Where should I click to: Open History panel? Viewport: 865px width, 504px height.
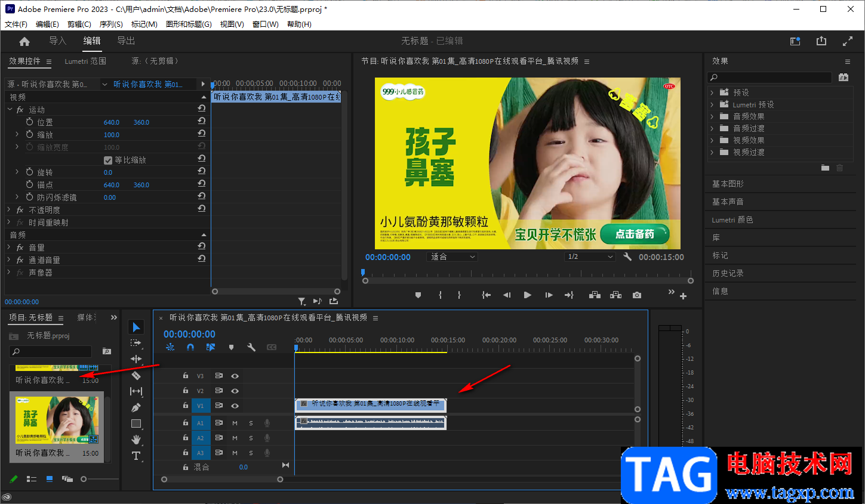pos(728,273)
